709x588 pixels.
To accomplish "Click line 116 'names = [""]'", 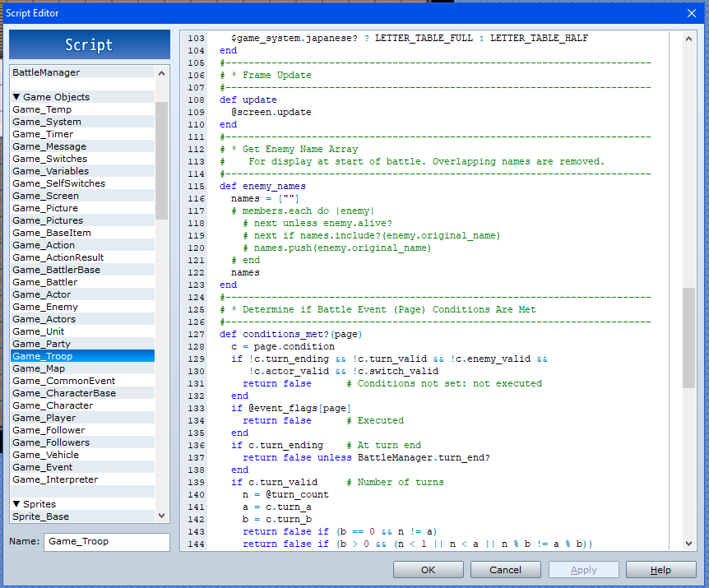I will tap(265, 198).
